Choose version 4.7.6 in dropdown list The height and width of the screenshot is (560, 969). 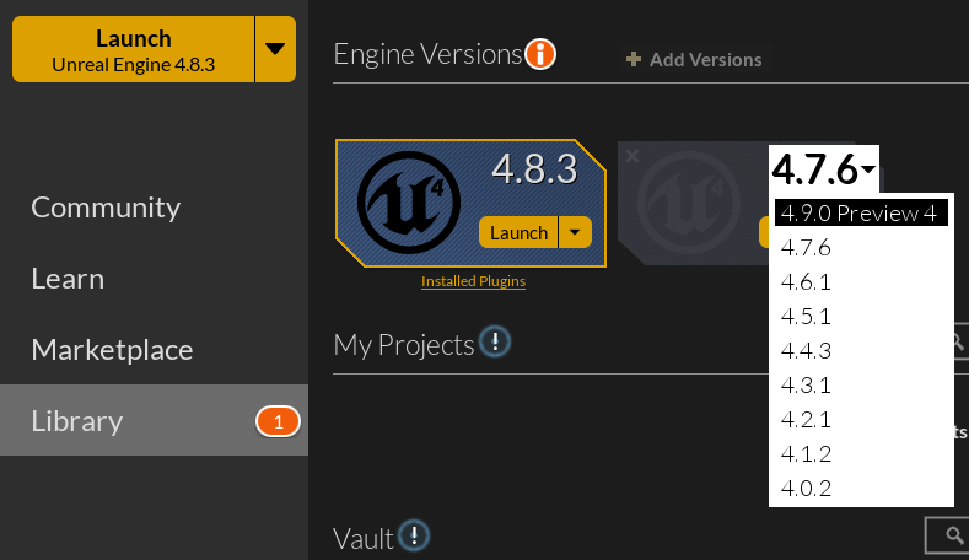(861, 247)
